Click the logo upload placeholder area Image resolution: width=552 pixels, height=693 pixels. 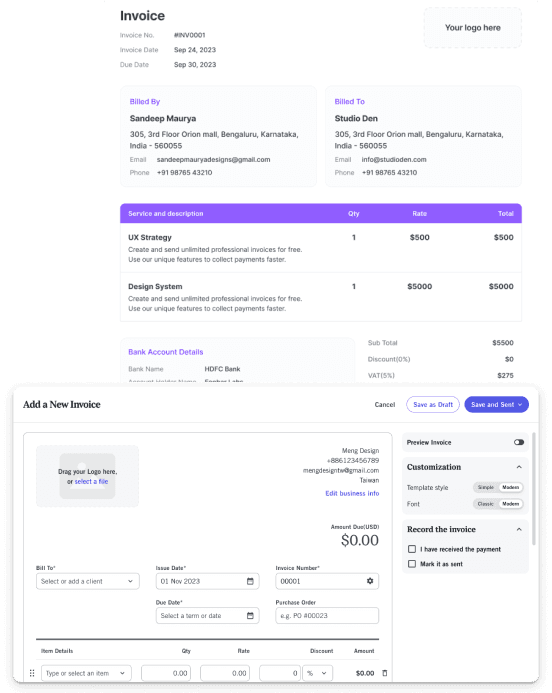pos(88,476)
